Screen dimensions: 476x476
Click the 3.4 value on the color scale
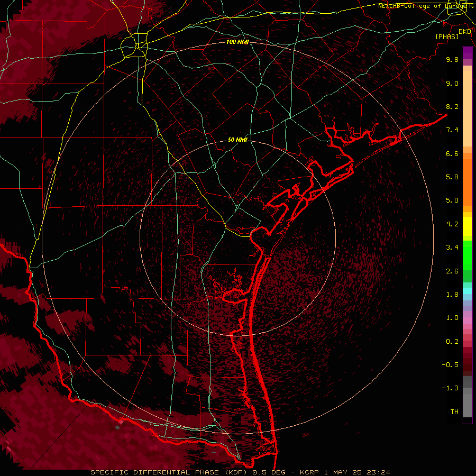(x=452, y=248)
